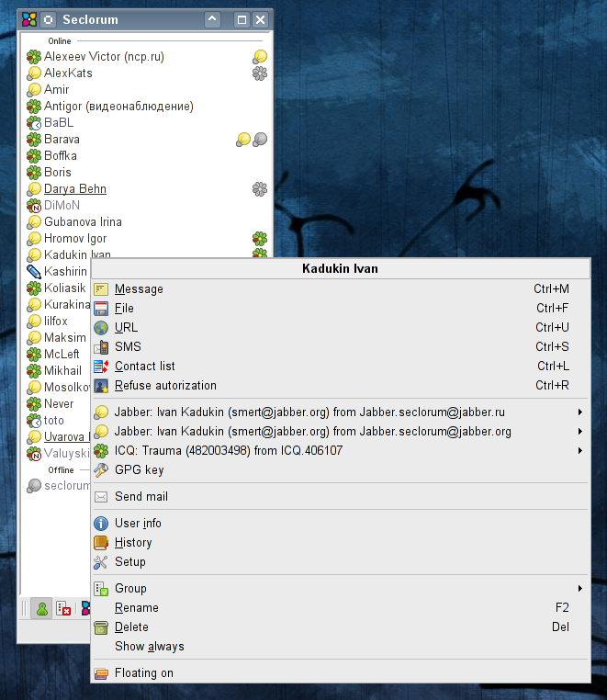The height and width of the screenshot is (700, 607).
Task: Click the Setup tools icon
Action: pos(101,562)
